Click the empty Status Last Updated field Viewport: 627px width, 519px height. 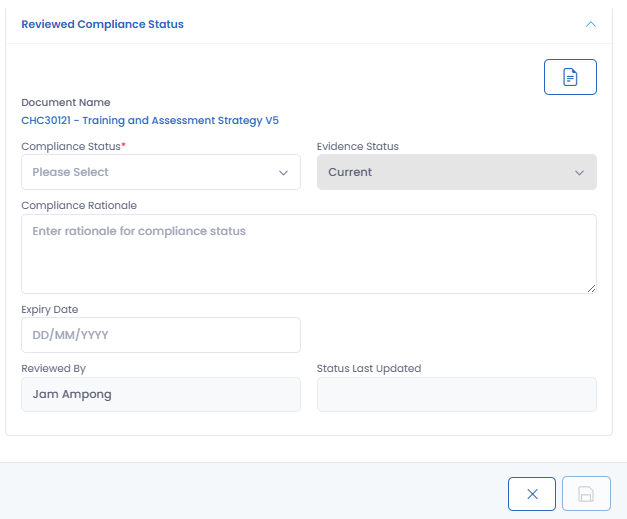tap(456, 394)
